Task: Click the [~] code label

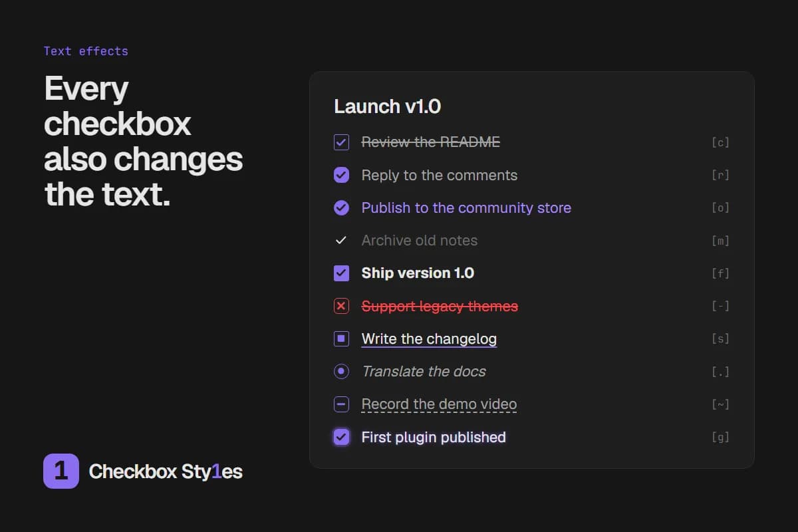Action: (720, 404)
